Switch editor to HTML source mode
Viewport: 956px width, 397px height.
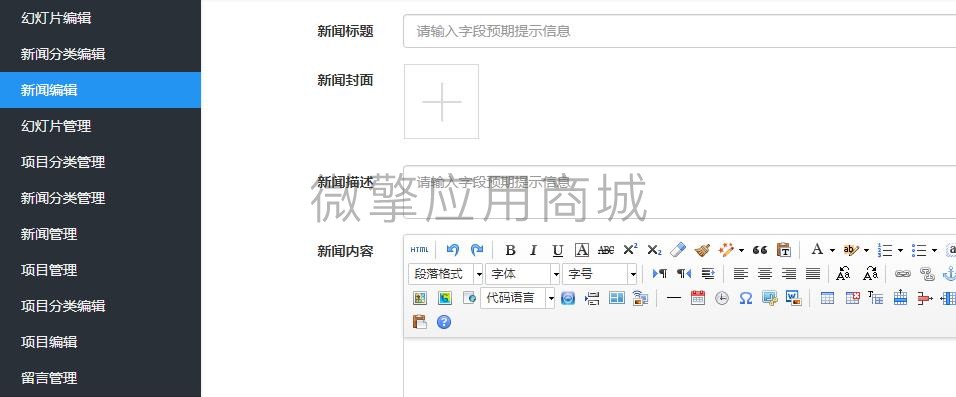(419, 250)
